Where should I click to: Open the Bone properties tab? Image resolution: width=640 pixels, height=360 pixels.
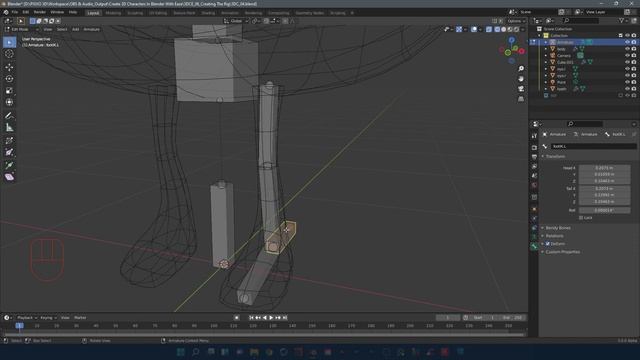(x=534, y=246)
